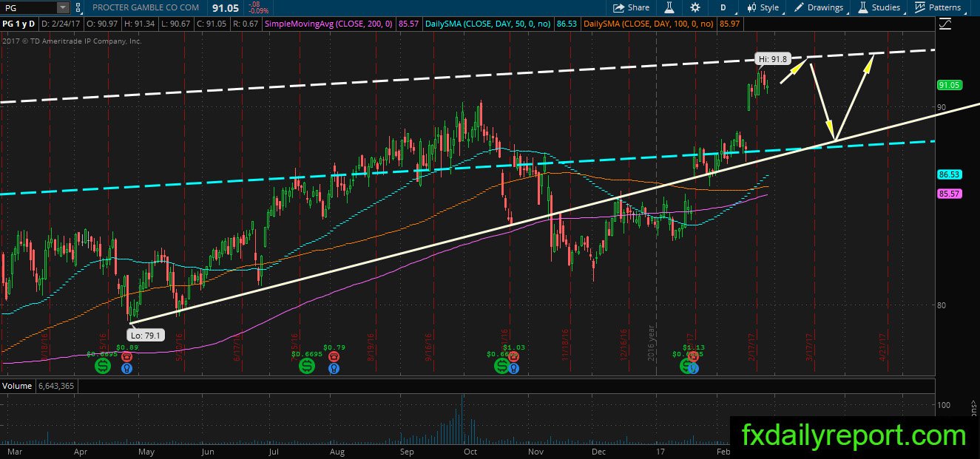
Task: Open the Drawings menu
Action: pos(819,7)
